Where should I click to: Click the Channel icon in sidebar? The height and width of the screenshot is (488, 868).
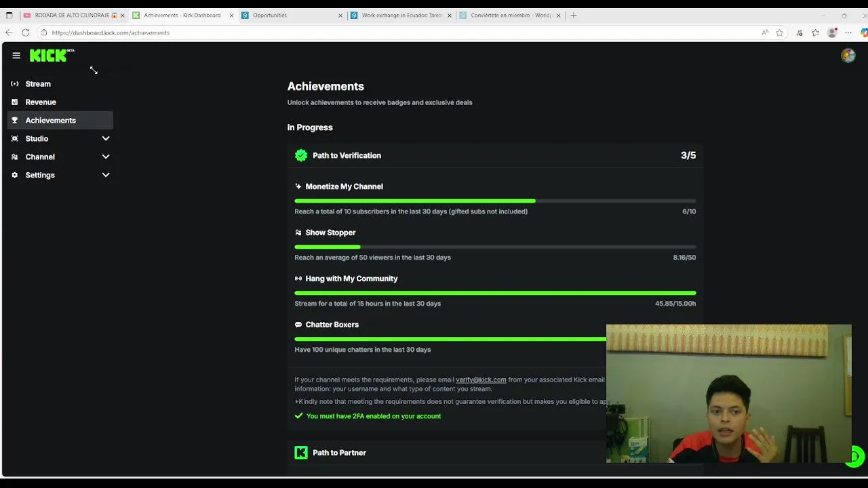coord(15,157)
